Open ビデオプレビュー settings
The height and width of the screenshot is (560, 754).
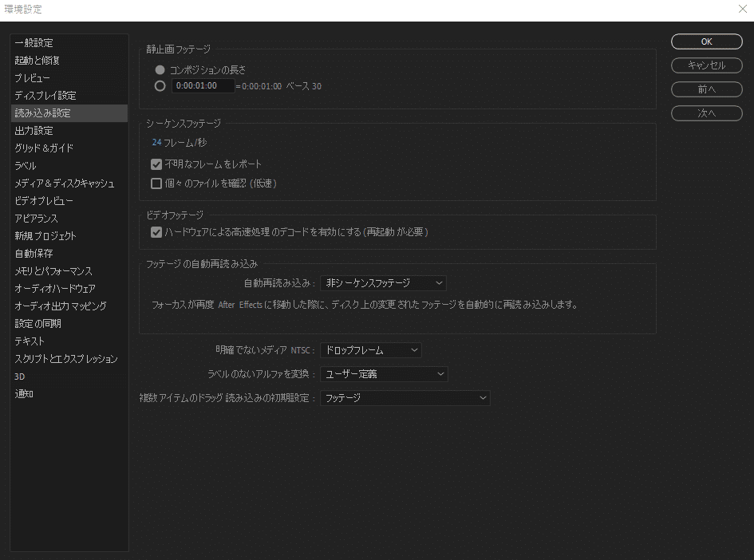click(x=69, y=201)
